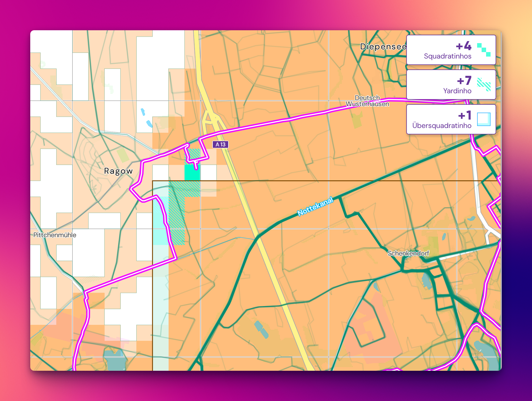
Task: Select the Squadratinhos label text
Action: coord(447,56)
